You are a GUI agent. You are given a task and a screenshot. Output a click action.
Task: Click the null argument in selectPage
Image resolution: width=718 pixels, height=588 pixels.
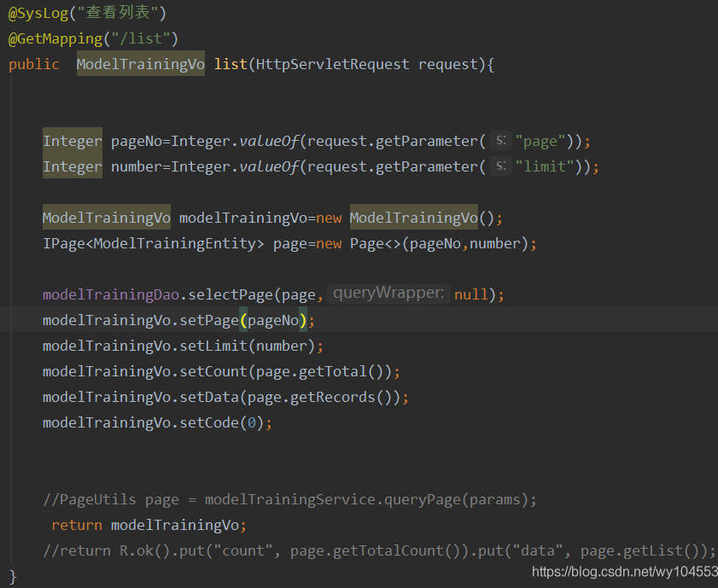(470, 294)
